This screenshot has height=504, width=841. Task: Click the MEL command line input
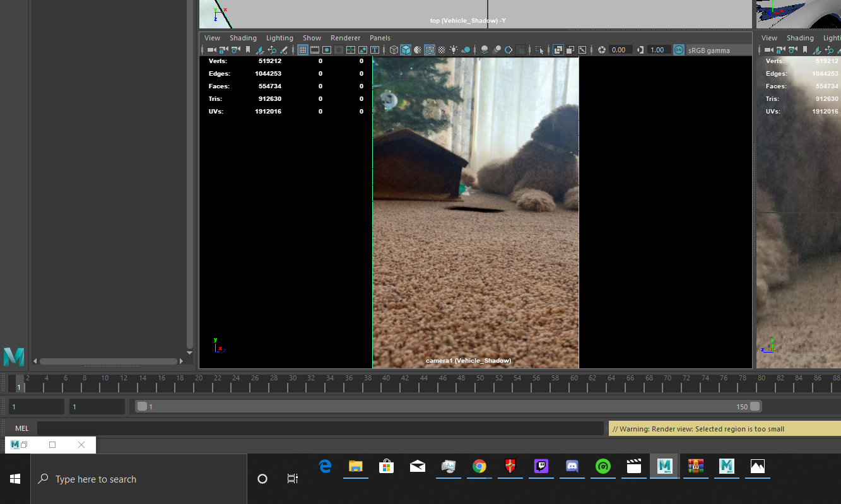[x=321, y=428]
